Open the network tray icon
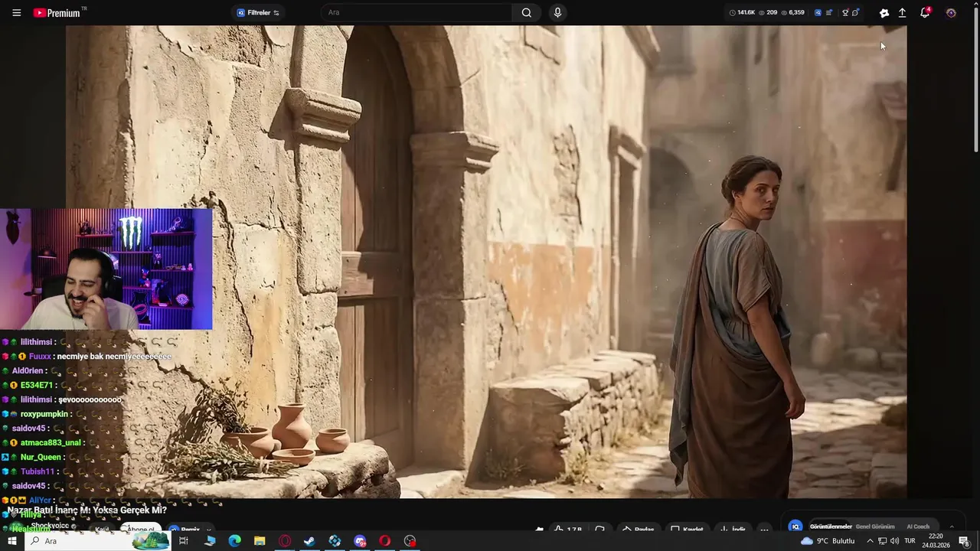Screen dimensions: 980x551 pyautogui.click(x=883, y=541)
